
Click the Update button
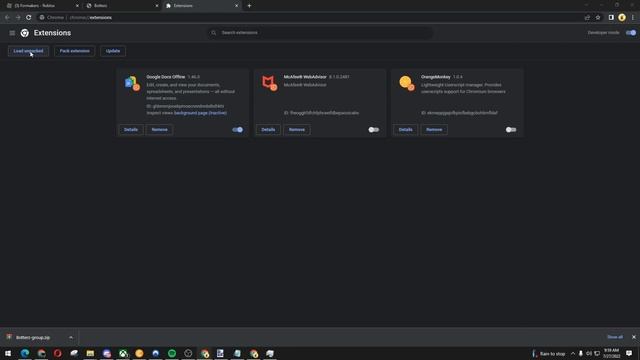pyautogui.click(x=113, y=51)
